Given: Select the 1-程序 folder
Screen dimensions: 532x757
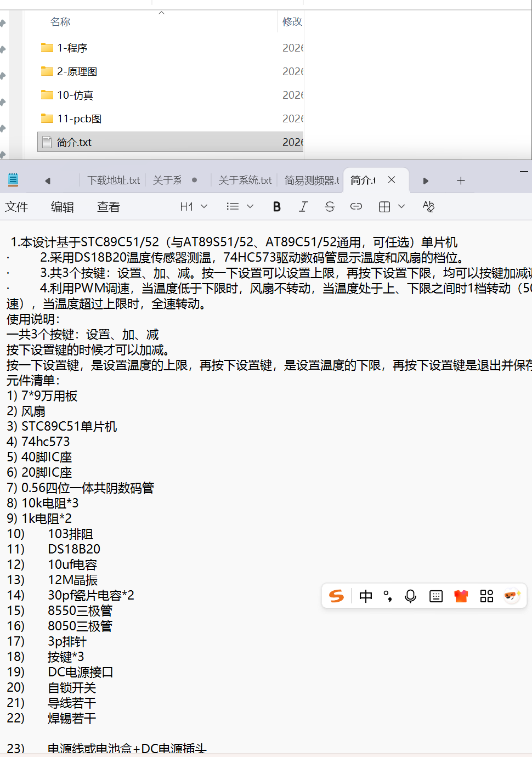Looking at the screenshot, I should 72,48.
